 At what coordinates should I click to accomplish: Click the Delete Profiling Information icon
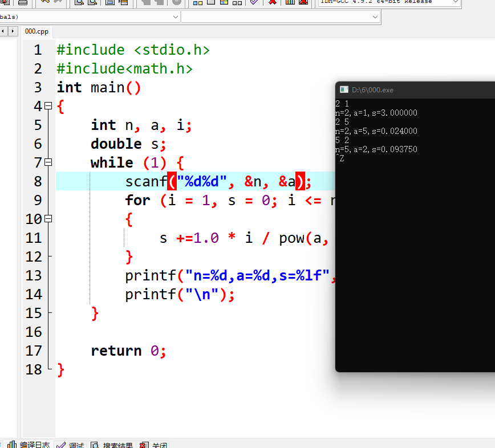click(x=303, y=2)
